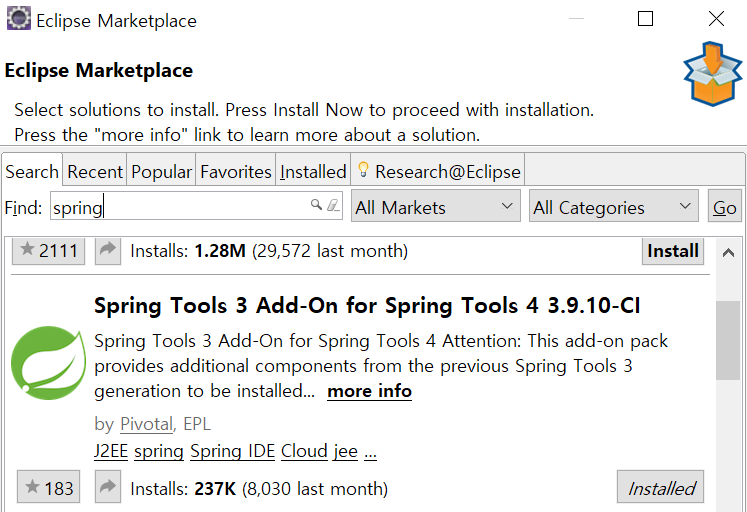Click the Go button
Viewport: 747px width, 512px height.
pos(725,206)
